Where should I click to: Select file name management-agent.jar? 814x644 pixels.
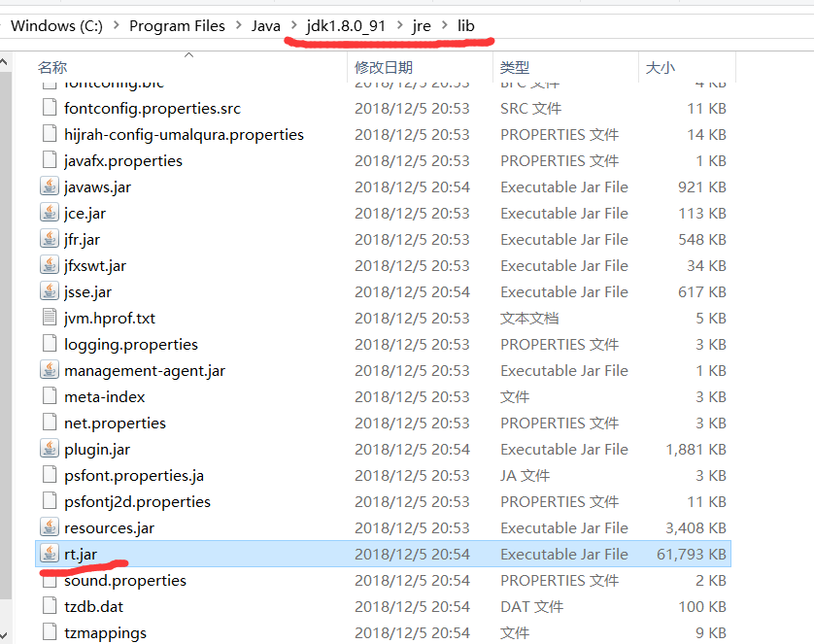[x=145, y=370]
